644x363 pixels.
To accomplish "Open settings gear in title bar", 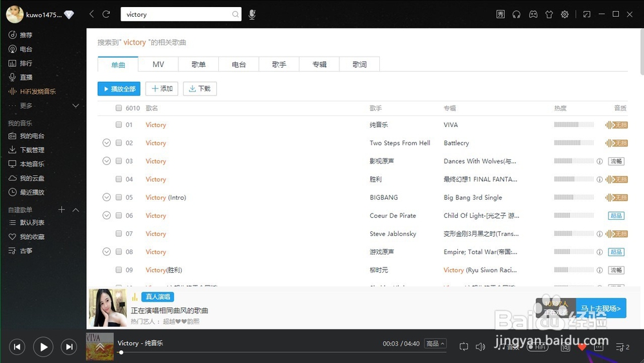I will (565, 14).
